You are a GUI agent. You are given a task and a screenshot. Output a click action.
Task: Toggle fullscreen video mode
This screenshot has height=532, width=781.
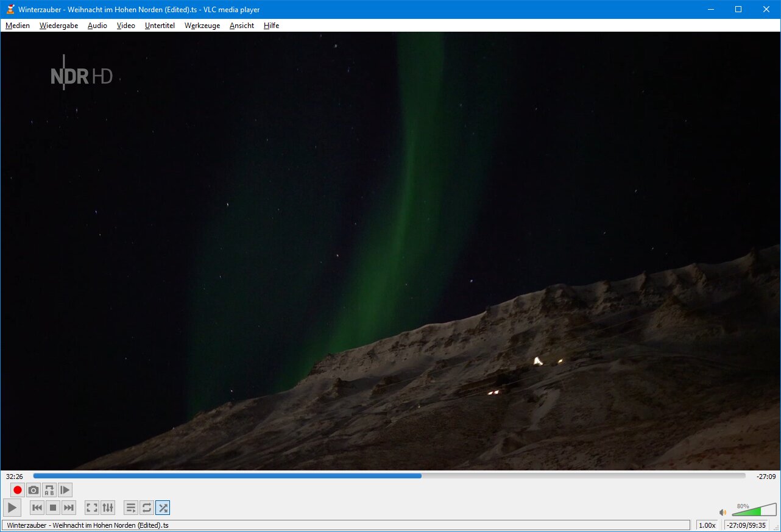pyautogui.click(x=92, y=508)
